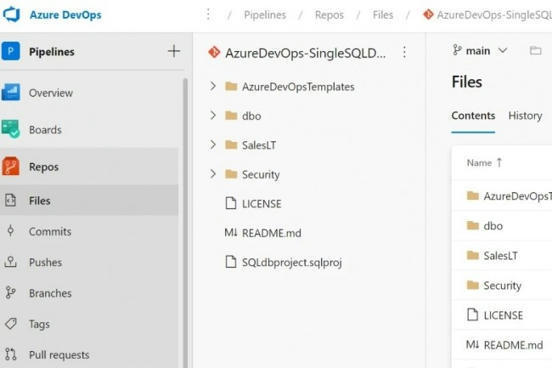Click the Overview icon in sidebar
Image resolution: width=552 pixels, height=368 pixels.
11,92
